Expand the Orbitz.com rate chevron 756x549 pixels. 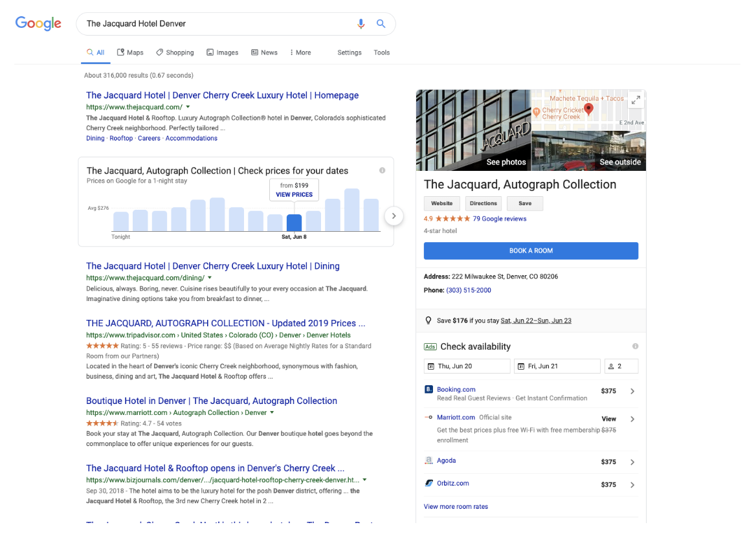click(x=632, y=485)
